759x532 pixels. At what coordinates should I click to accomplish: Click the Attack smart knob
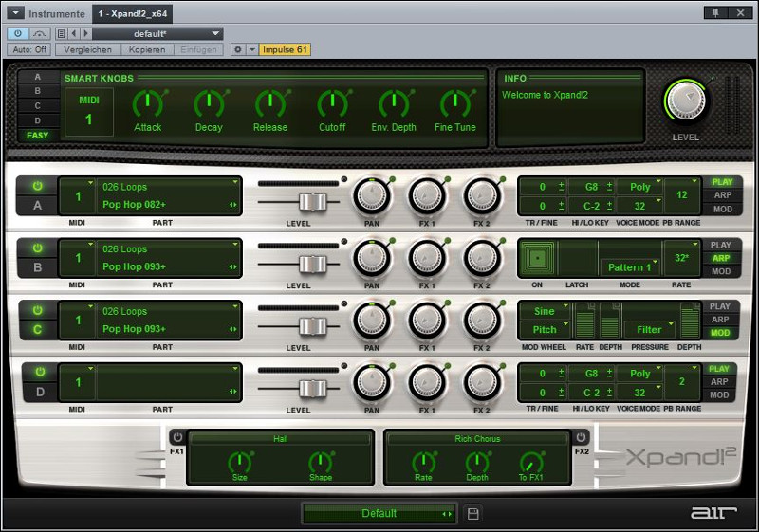[x=148, y=103]
